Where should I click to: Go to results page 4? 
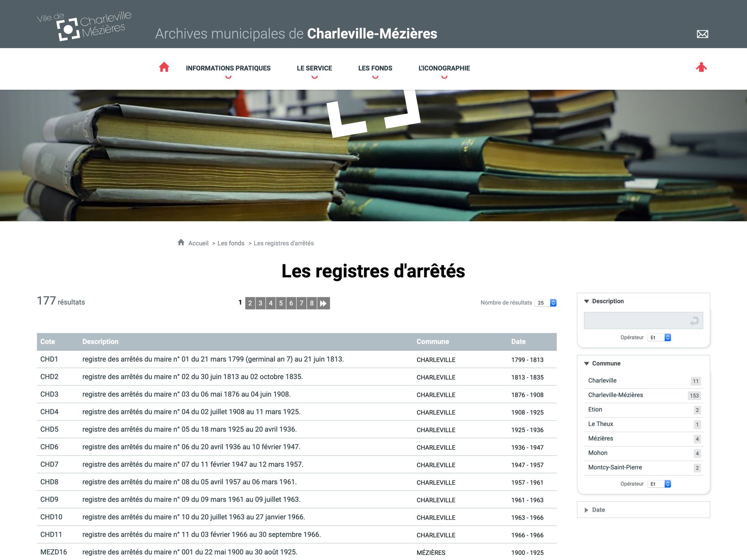pos(271,303)
